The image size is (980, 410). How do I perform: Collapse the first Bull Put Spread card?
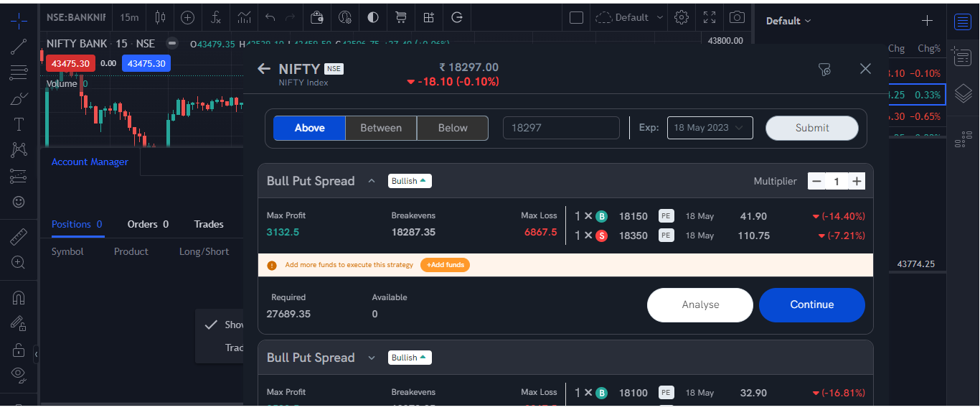point(372,181)
